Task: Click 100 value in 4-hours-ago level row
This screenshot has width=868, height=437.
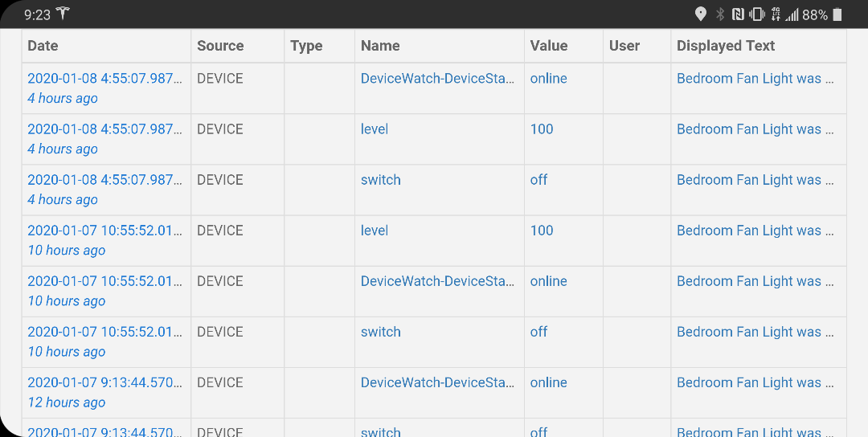Action: tap(542, 129)
